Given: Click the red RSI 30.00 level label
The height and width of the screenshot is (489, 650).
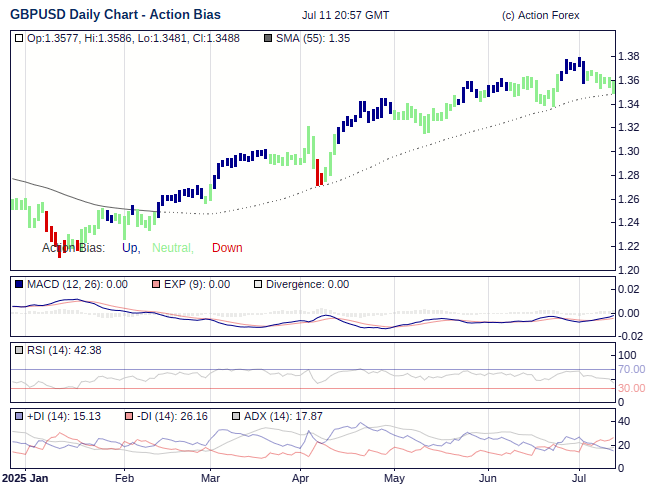Looking at the screenshot, I should pyautogui.click(x=631, y=388).
